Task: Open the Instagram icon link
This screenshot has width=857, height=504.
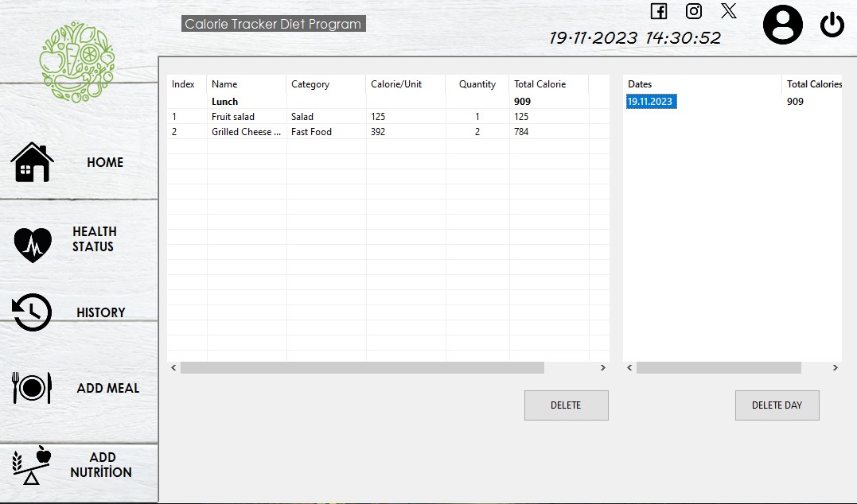Action: tap(694, 11)
